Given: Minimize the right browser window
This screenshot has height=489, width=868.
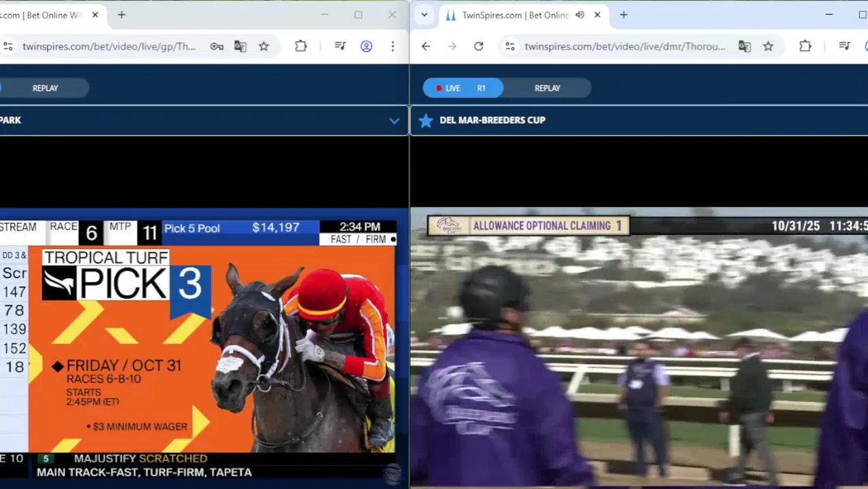Looking at the screenshot, I should 829,14.
